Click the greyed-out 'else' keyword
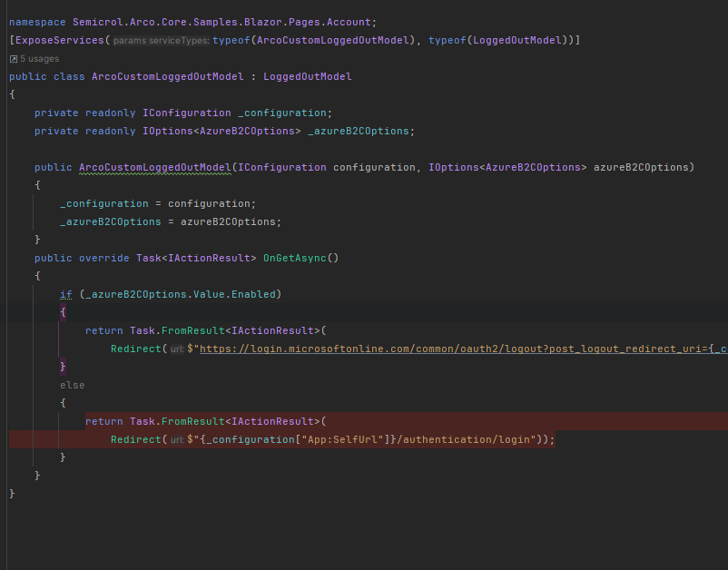Viewport: 728px width, 570px height. pyautogui.click(x=72, y=385)
